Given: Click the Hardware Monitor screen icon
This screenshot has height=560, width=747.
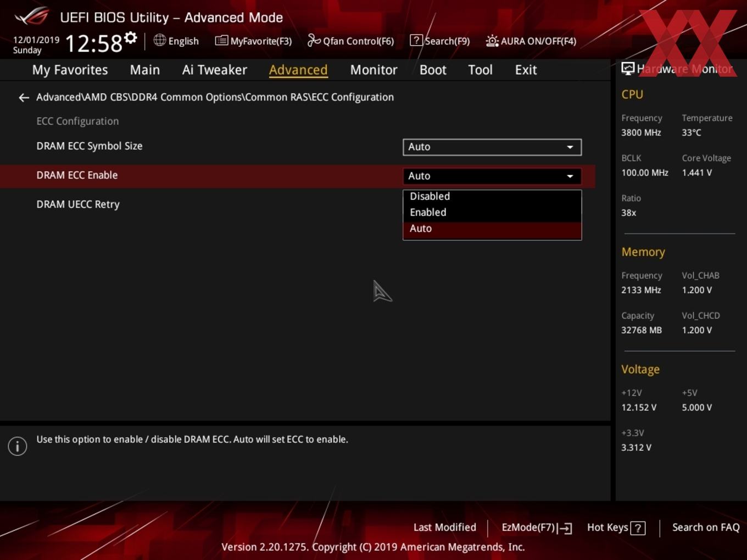Looking at the screenshot, I should 628,69.
